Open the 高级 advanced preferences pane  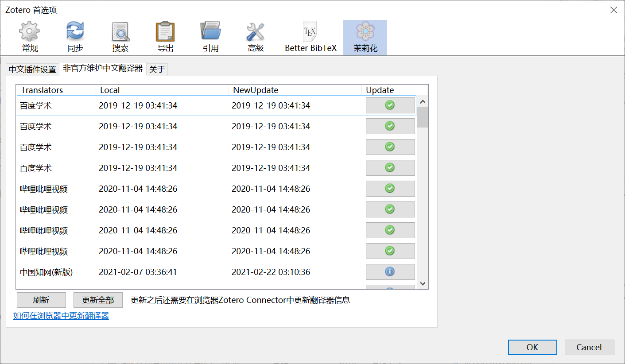256,38
